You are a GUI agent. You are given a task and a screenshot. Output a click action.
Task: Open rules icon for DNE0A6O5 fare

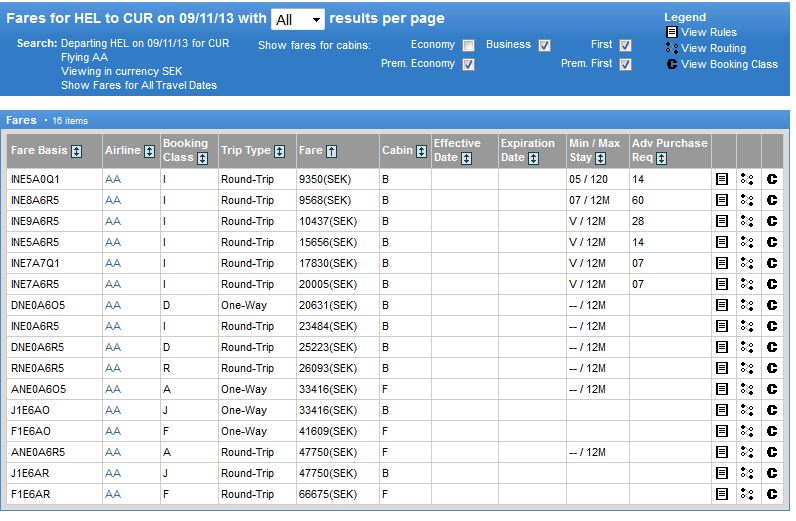721,305
